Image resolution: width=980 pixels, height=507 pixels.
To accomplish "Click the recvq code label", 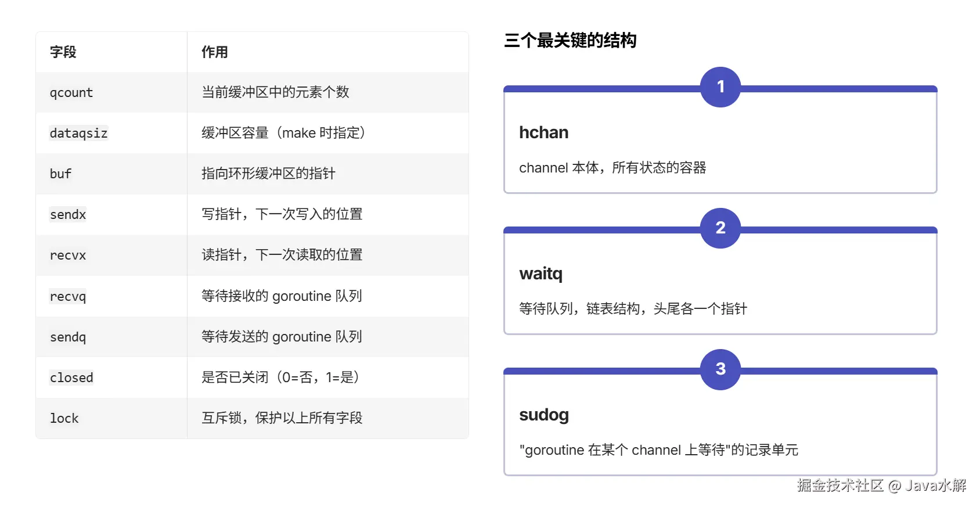I will [x=68, y=296].
